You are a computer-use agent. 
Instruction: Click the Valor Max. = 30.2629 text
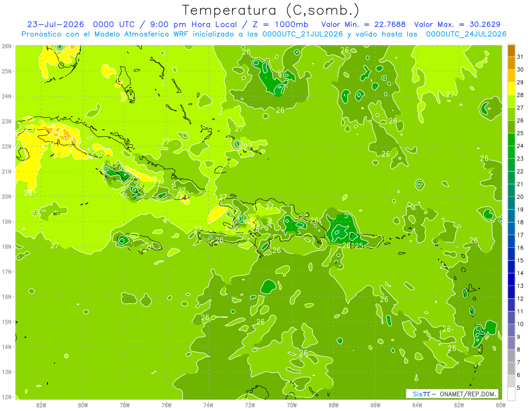458,24
